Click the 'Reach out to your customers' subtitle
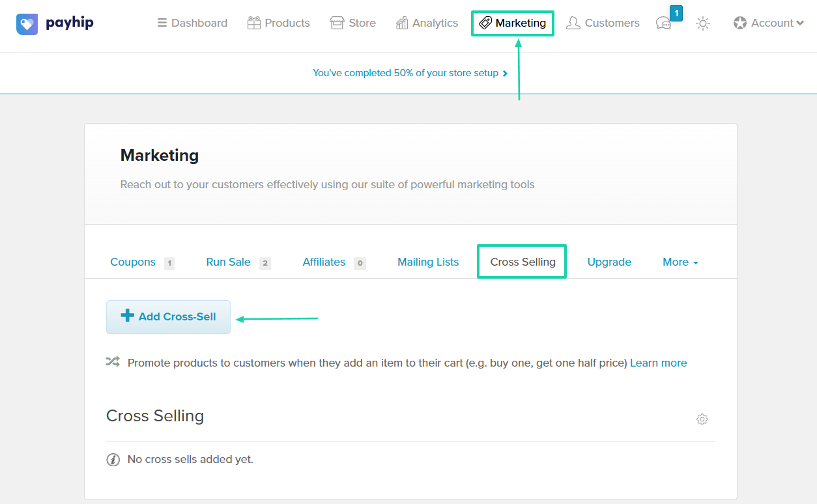 pyautogui.click(x=328, y=184)
